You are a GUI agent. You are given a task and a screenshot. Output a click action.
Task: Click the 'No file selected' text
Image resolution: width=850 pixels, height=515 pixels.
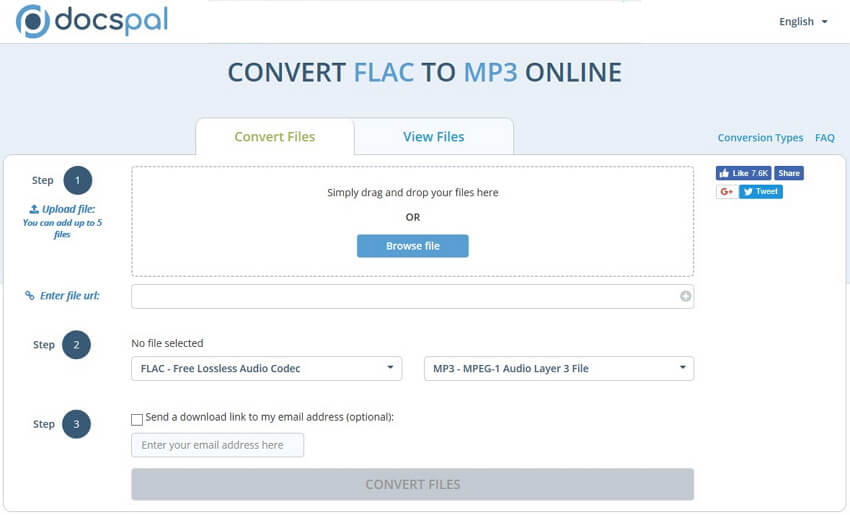(x=168, y=343)
